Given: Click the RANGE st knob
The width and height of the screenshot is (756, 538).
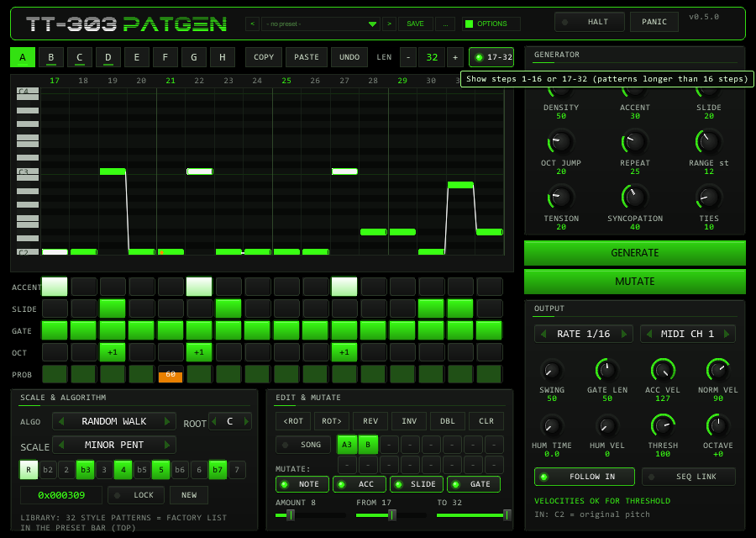Looking at the screenshot, I should pos(708,142).
